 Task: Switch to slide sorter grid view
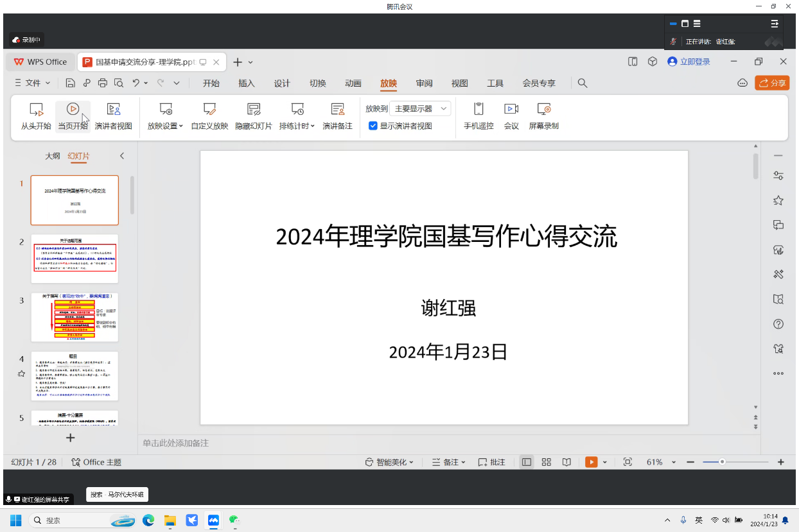(x=547, y=462)
